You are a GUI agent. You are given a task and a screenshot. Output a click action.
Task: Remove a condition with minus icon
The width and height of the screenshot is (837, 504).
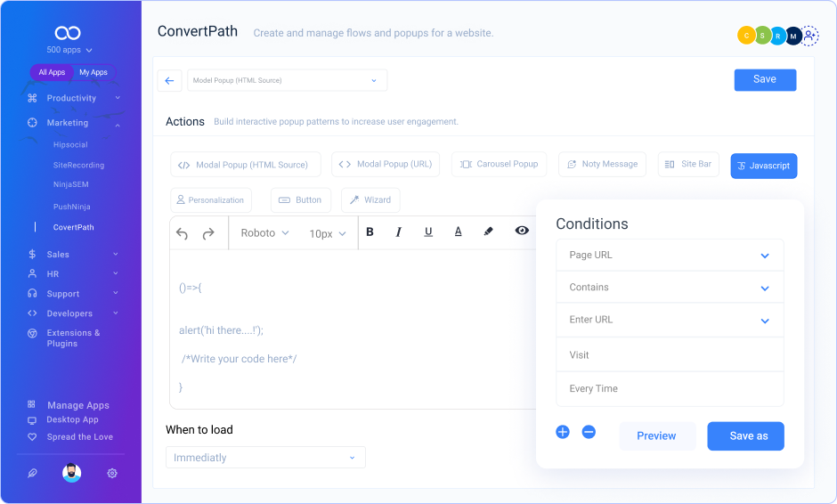click(589, 432)
